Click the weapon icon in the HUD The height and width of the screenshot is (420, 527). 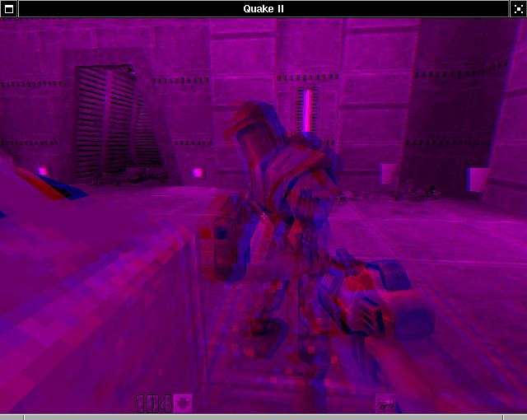tap(385, 404)
